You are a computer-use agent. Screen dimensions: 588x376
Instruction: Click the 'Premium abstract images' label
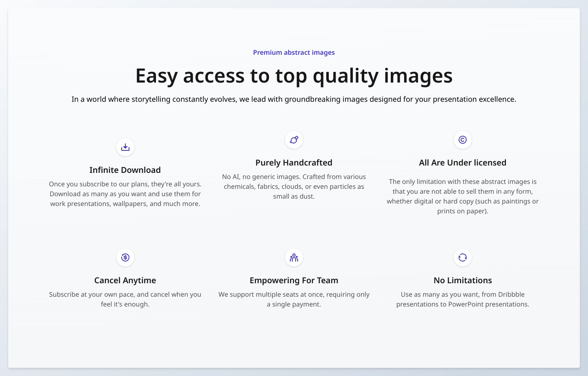294,52
